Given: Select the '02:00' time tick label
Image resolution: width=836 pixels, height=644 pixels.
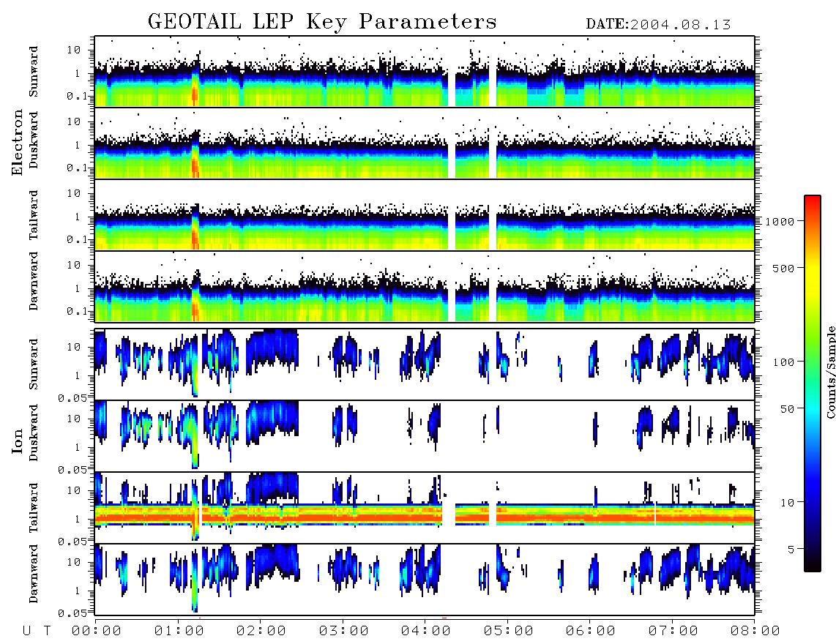Looking at the screenshot, I should click(x=261, y=631).
